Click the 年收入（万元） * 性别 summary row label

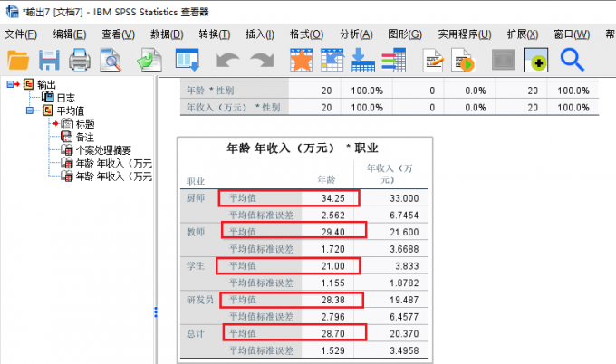[x=234, y=107]
